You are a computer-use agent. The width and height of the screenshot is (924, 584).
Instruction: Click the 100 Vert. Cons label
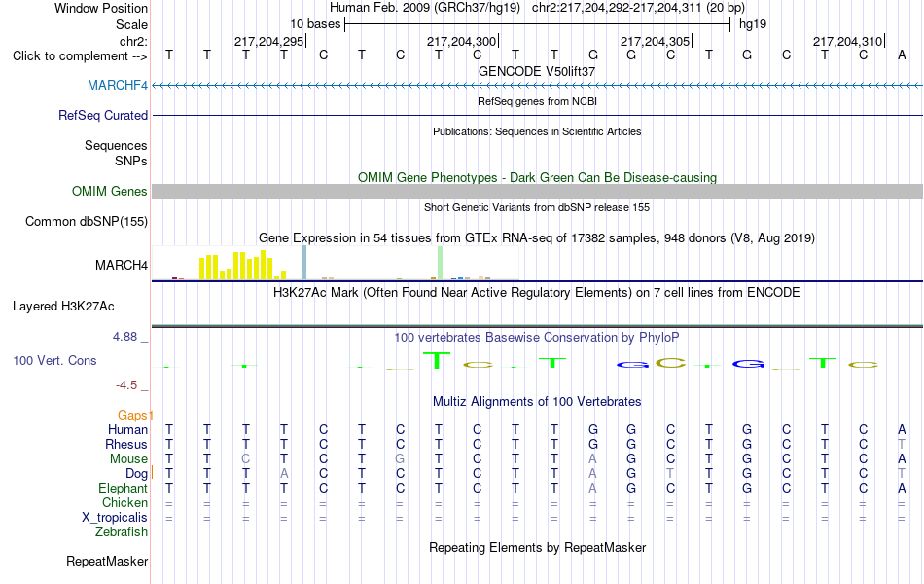[54, 360]
